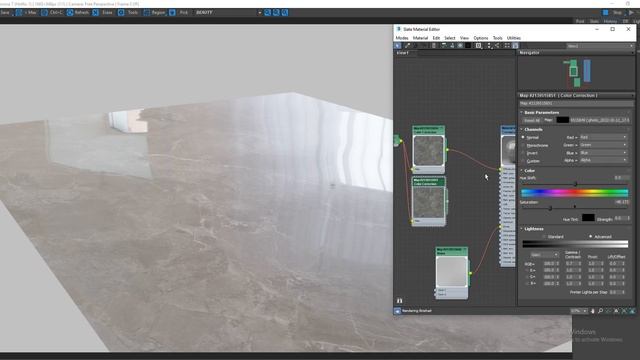Screen dimensions: 640x360
Task: Open the Green channel dropdown
Action: [603, 145]
